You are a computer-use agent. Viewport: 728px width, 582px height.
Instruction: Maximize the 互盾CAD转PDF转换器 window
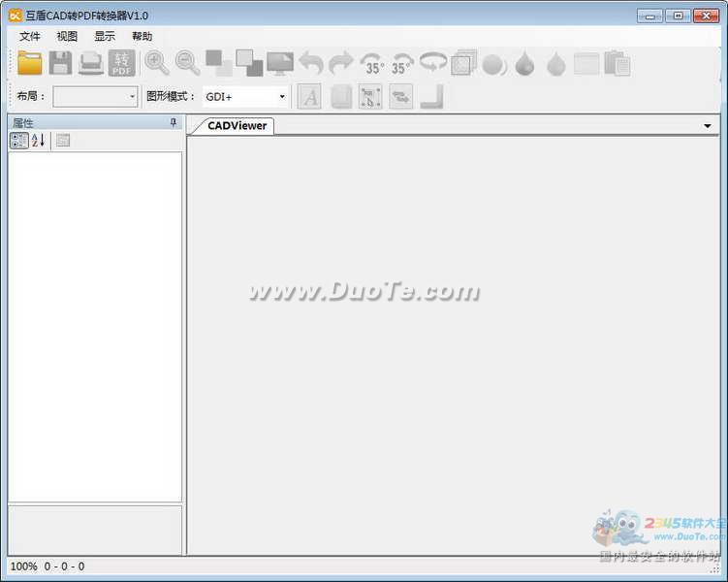coord(678,16)
